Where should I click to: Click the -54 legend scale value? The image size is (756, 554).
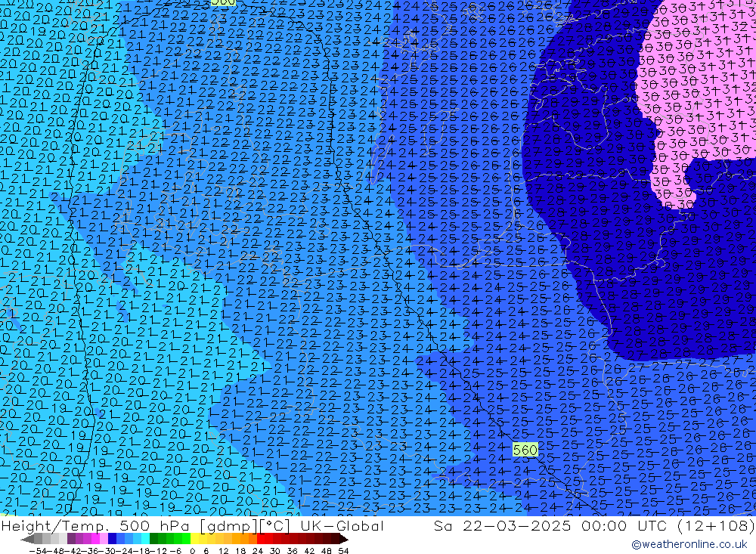click(x=38, y=551)
